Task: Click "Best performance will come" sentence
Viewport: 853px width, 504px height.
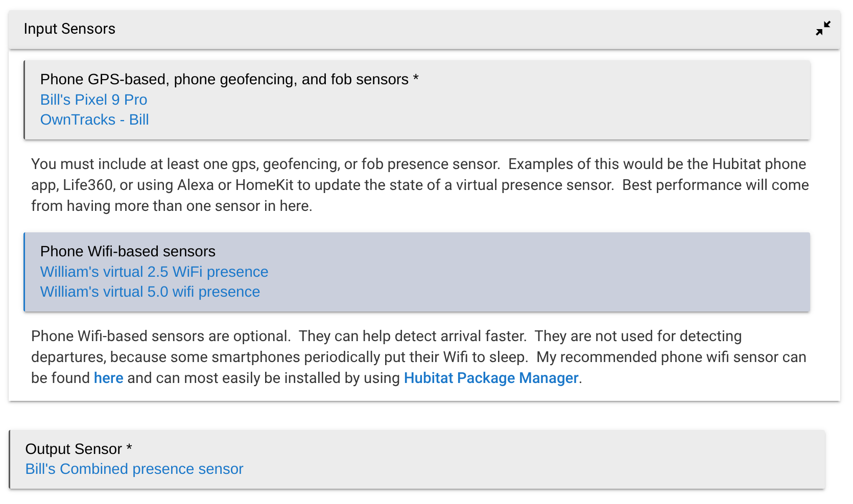Action: pos(715,185)
